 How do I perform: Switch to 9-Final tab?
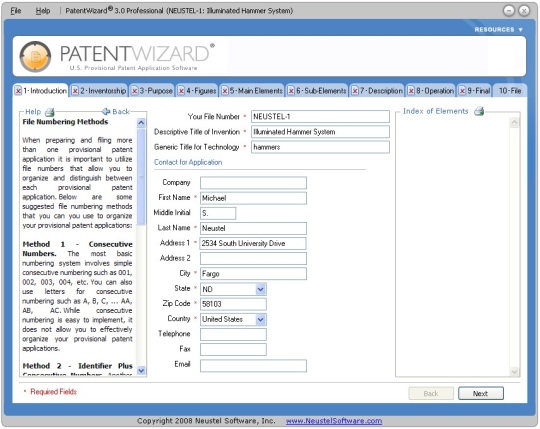click(x=474, y=91)
